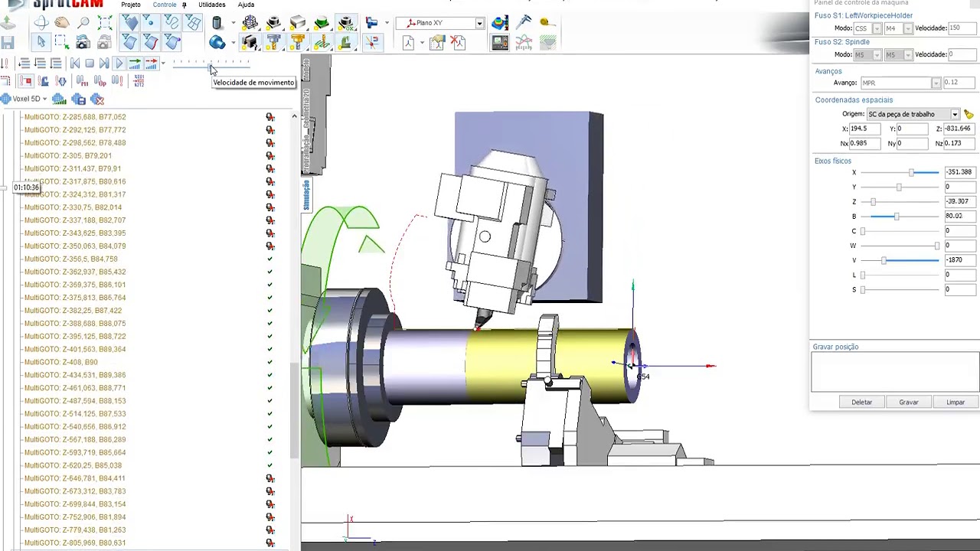The width and height of the screenshot is (980, 551).
Task: Toggle the face selection filter
Action: 129,42
